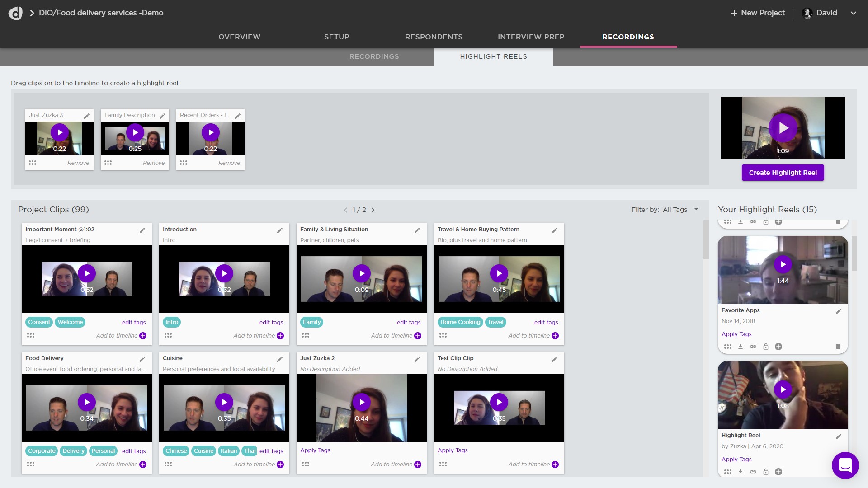Edit the Just Zuzka 3 clip title

tap(86, 116)
